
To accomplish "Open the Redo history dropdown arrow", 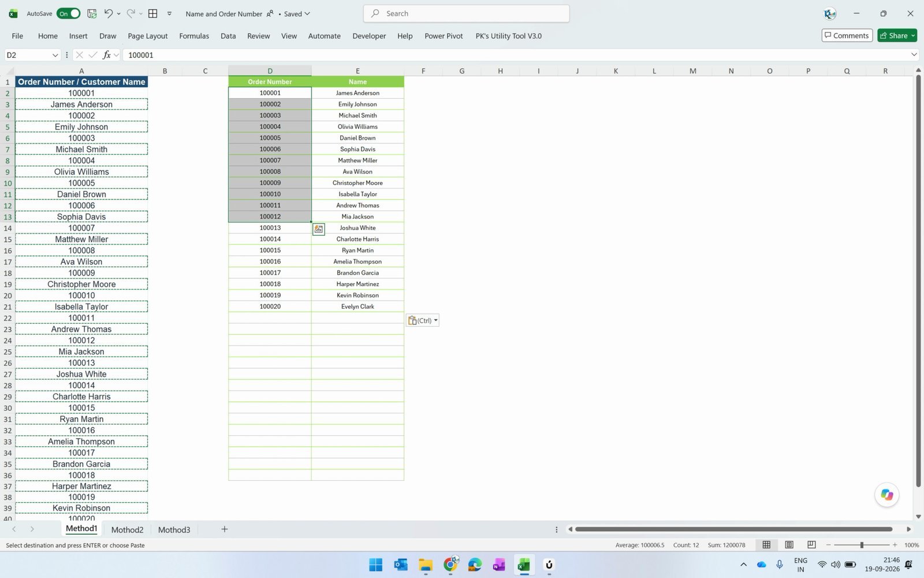I will click(x=140, y=13).
